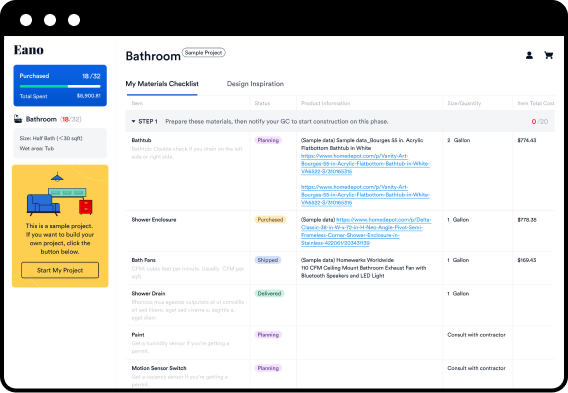This screenshot has width=568, height=393.
Task: Click the Purchased progress bar
Action: 60,86
